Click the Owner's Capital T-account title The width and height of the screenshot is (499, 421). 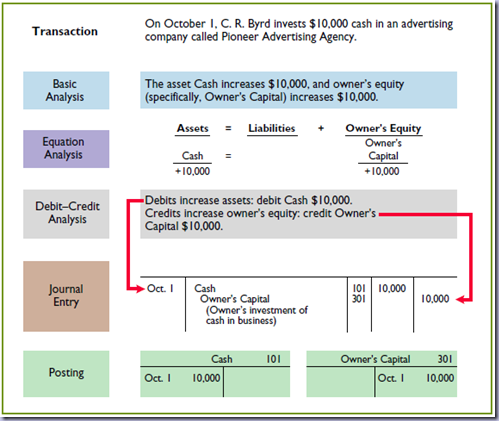click(375, 359)
